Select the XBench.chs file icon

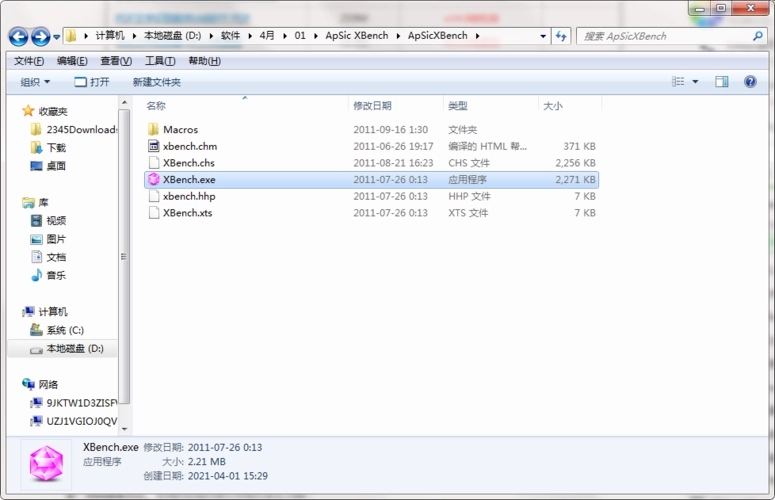coord(154,163)
